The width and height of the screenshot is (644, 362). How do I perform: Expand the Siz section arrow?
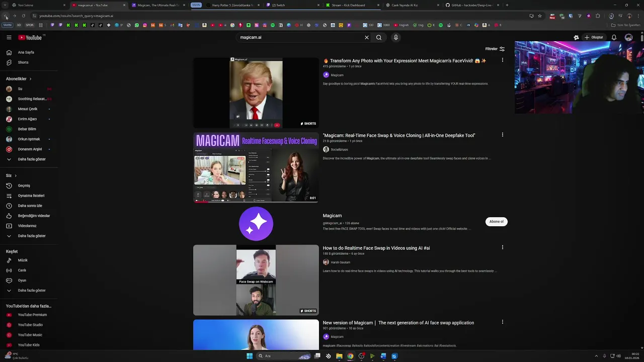[16, 175]
